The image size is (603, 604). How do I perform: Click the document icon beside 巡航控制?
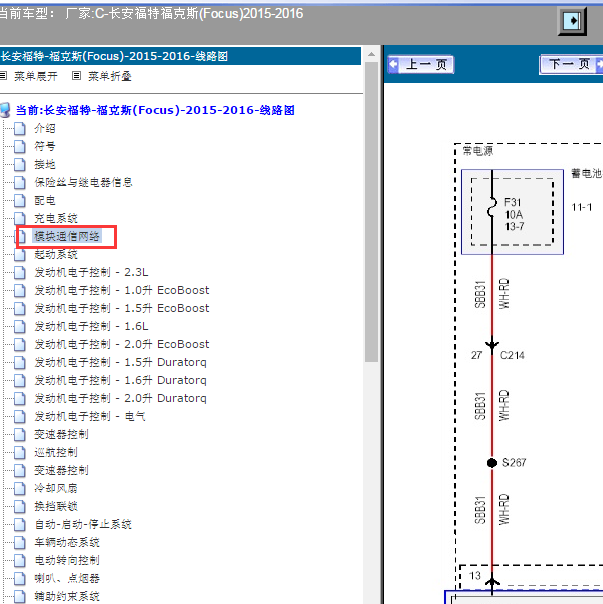(x=20, y=452)
